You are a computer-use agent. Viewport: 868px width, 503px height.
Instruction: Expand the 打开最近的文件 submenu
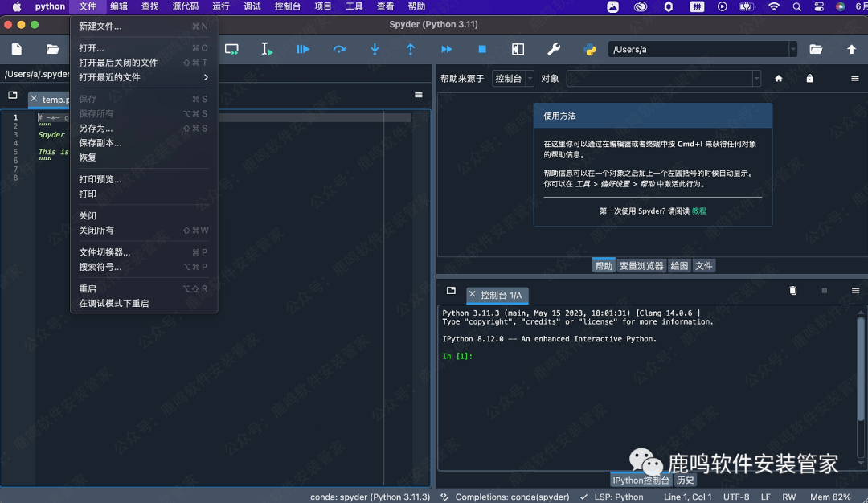click(143, 77)
